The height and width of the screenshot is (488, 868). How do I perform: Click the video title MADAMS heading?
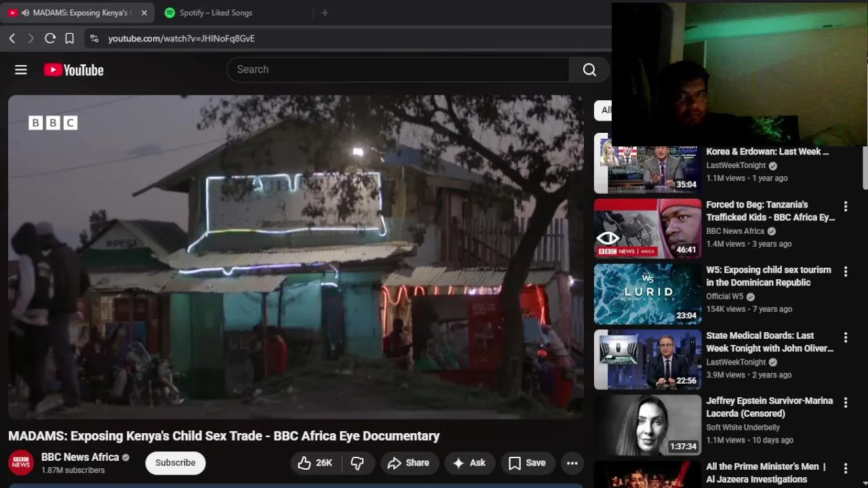click(224, 436)
